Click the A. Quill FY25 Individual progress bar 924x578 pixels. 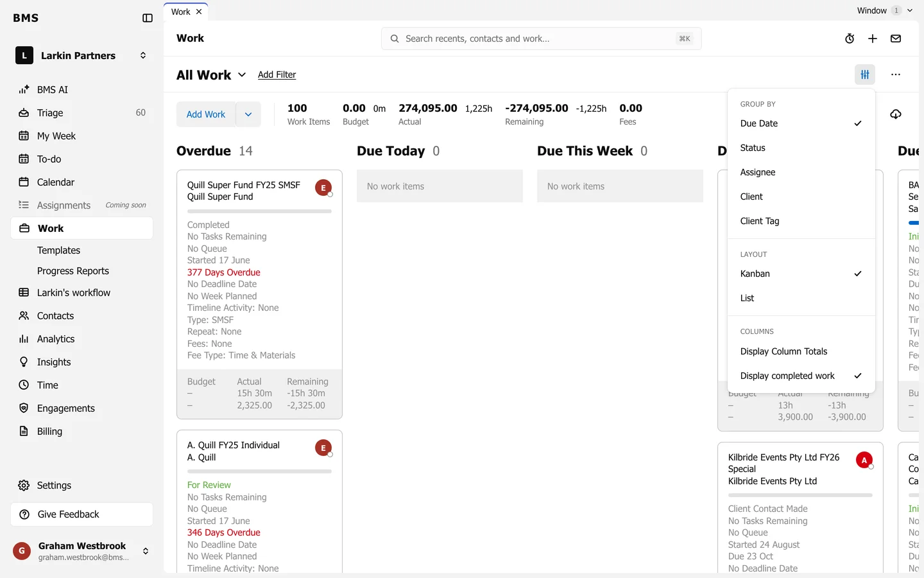[x=259, y=471]
